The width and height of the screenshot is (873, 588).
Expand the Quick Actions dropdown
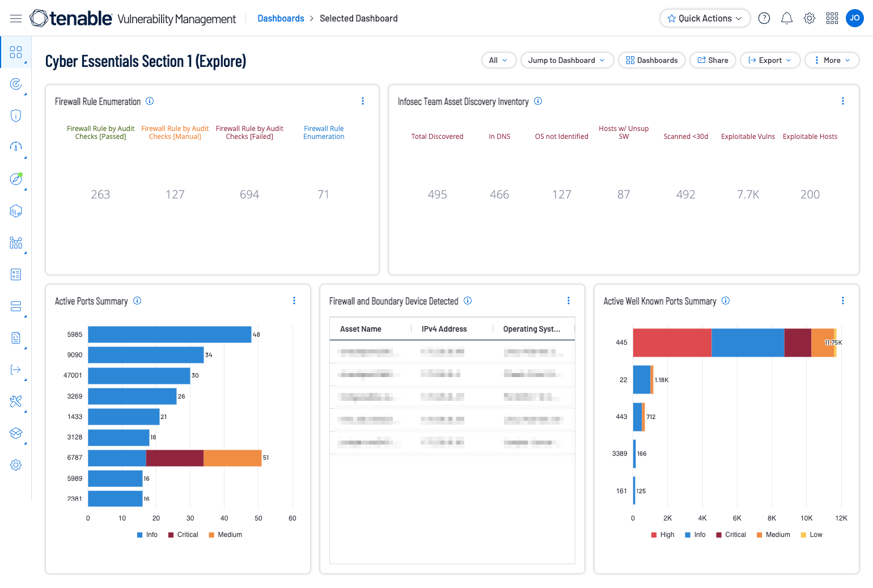click(x=705, y=19)
